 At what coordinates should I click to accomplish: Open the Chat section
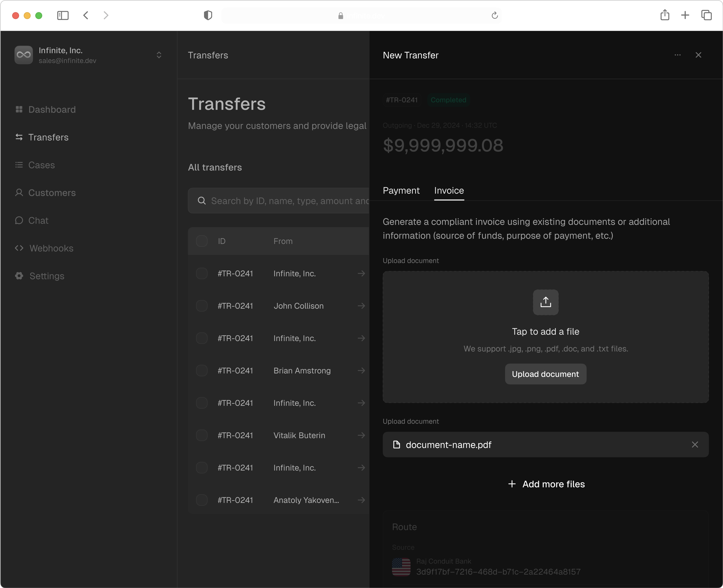point(38,221)
